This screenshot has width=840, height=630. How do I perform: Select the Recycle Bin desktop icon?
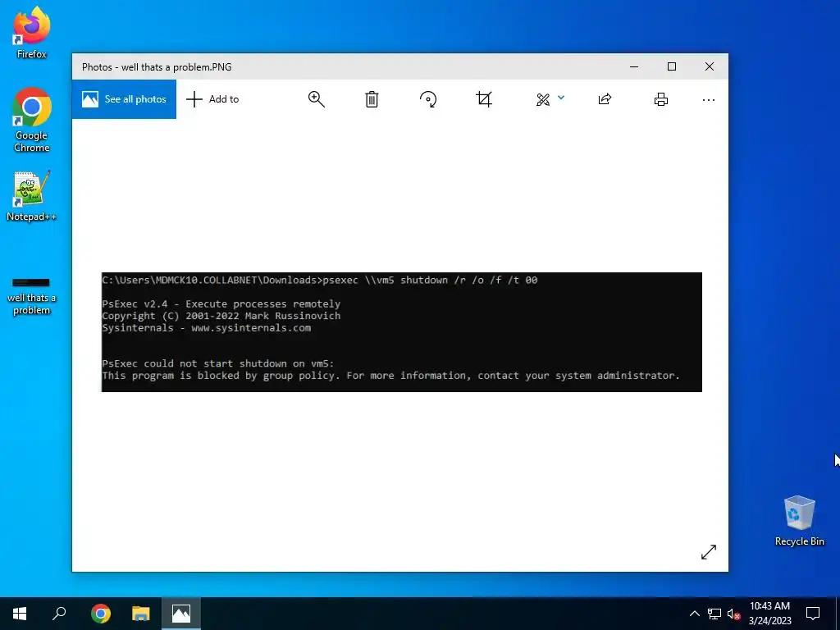(x=799, y=521)
